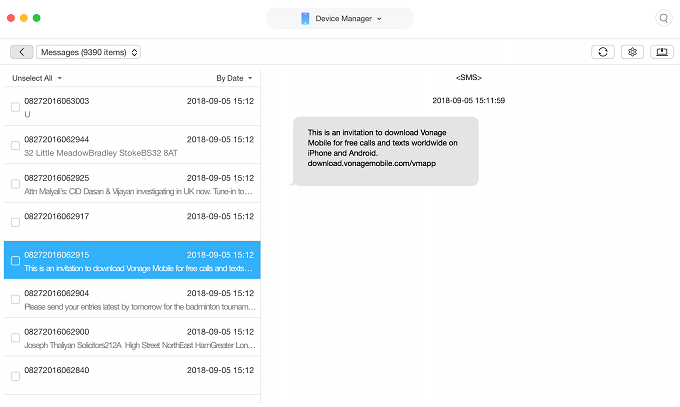The width and height of the screenshot is (680, 407).
Task: Check the box for 08272016062904
Action: tap(15, 299)
